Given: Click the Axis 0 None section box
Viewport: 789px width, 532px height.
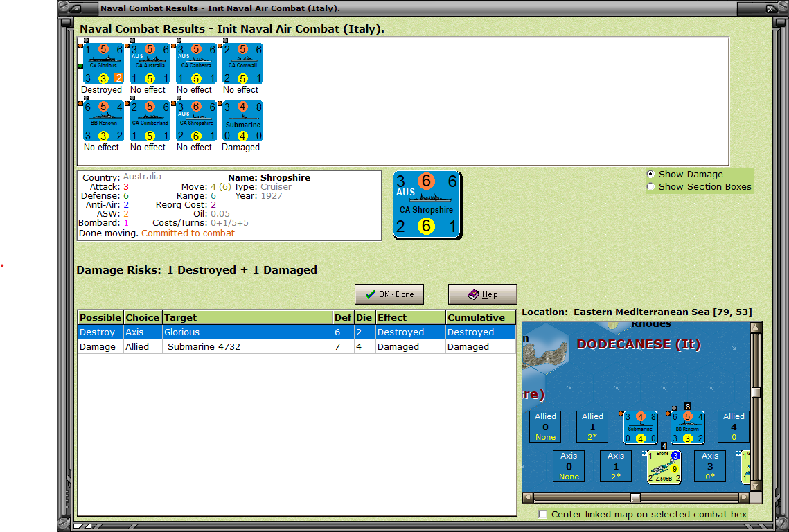Looking at the screenshot, I should pos(569,466).
